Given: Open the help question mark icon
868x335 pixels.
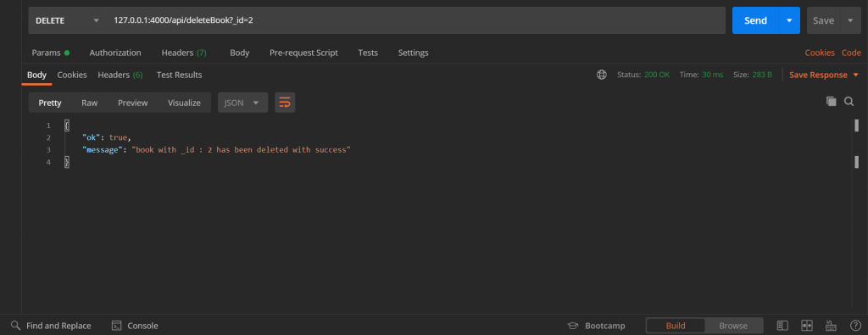Looking at the screenshot, I should pyautogui.click(x=855, y=326).
